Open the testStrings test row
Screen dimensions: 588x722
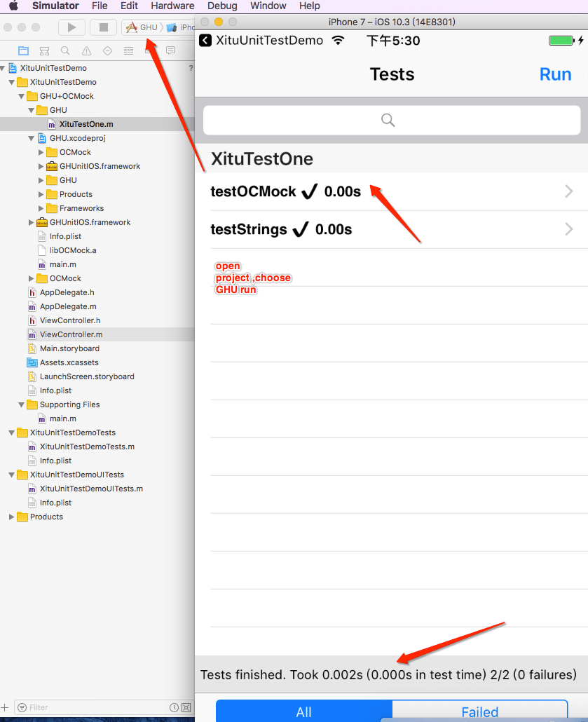tap(391, 229)
